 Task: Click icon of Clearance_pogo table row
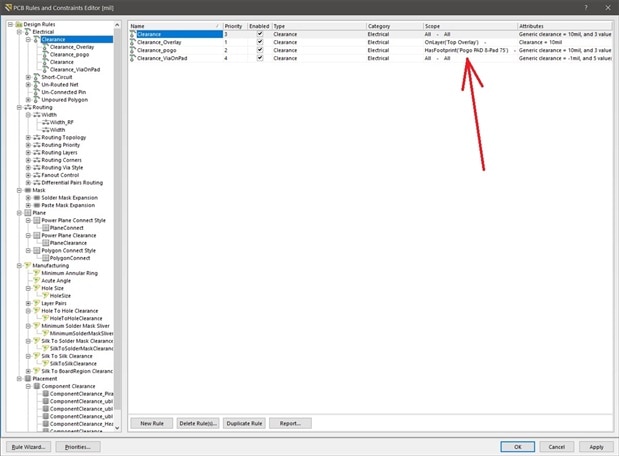(133, 50)
